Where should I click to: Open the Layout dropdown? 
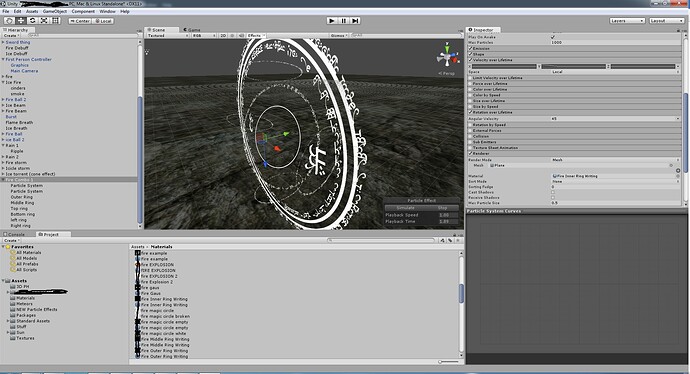[x=666, y=21]
